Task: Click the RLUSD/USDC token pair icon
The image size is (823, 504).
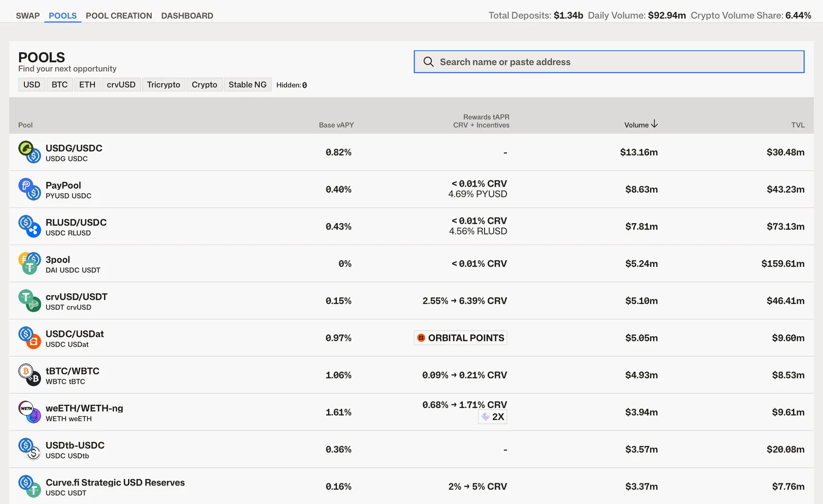Action: pos(29,226)
